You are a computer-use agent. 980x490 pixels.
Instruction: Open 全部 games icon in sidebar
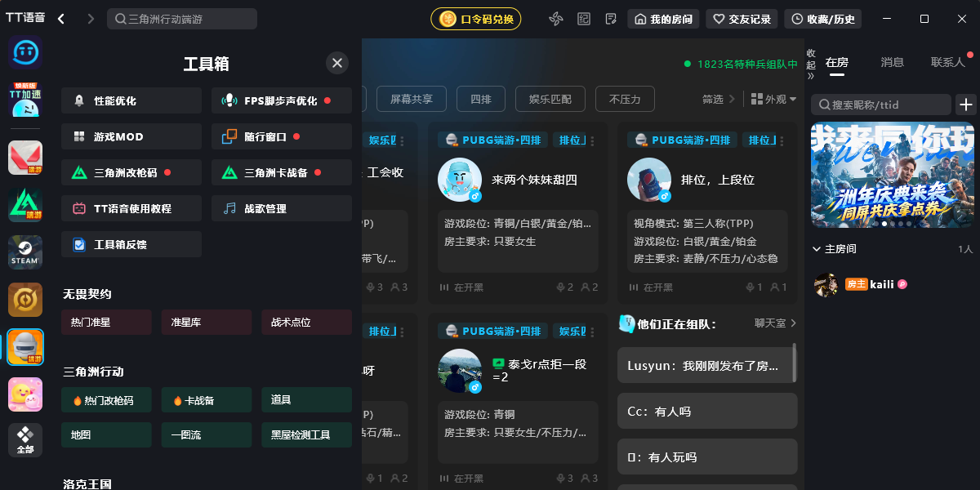(x=25, y=440)
